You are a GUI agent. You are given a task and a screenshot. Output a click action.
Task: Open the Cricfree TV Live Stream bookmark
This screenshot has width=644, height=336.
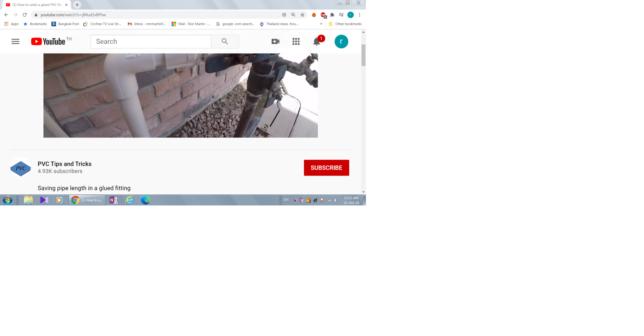pyautogui.click(x=103, y=24)
